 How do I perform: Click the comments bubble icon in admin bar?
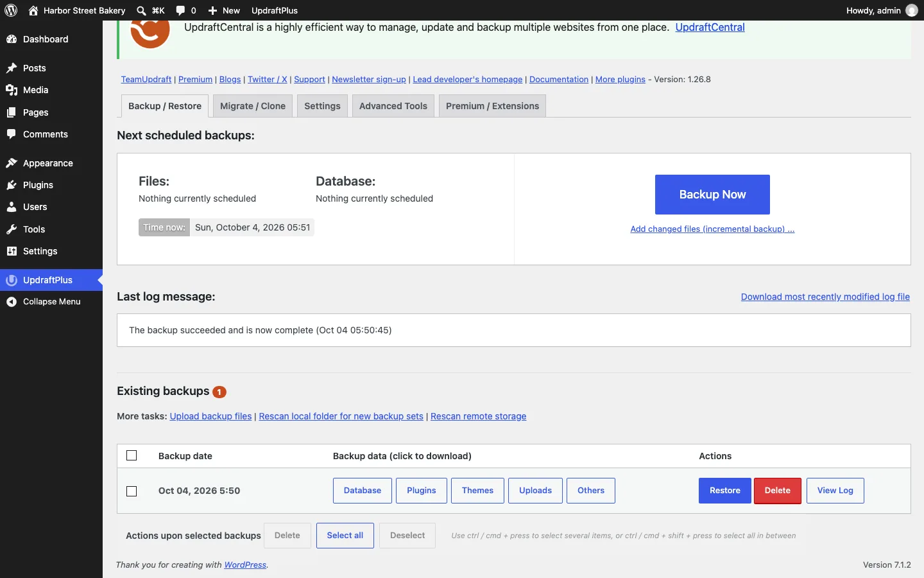(181, 10)
